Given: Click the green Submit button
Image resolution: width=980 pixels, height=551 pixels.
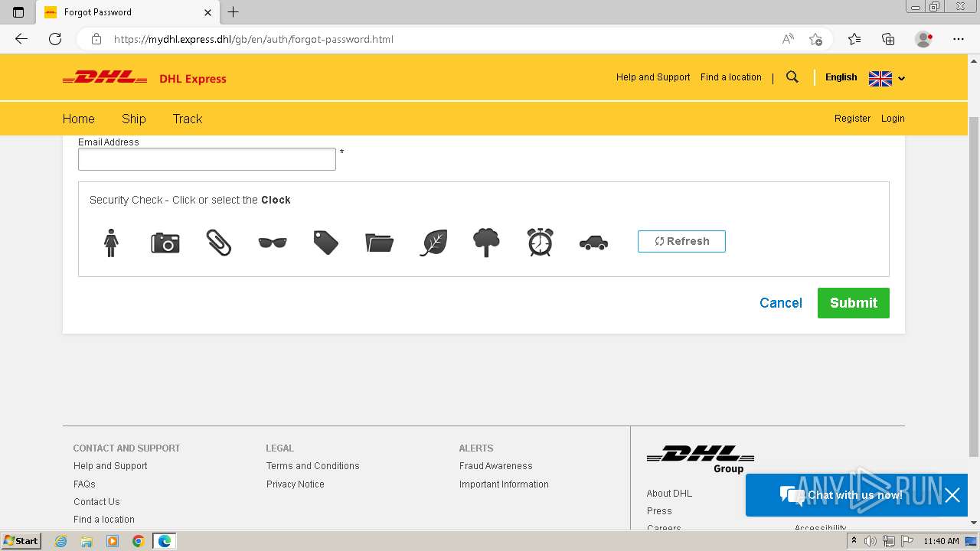Looking at the screenshot, I should click(854, 303).
